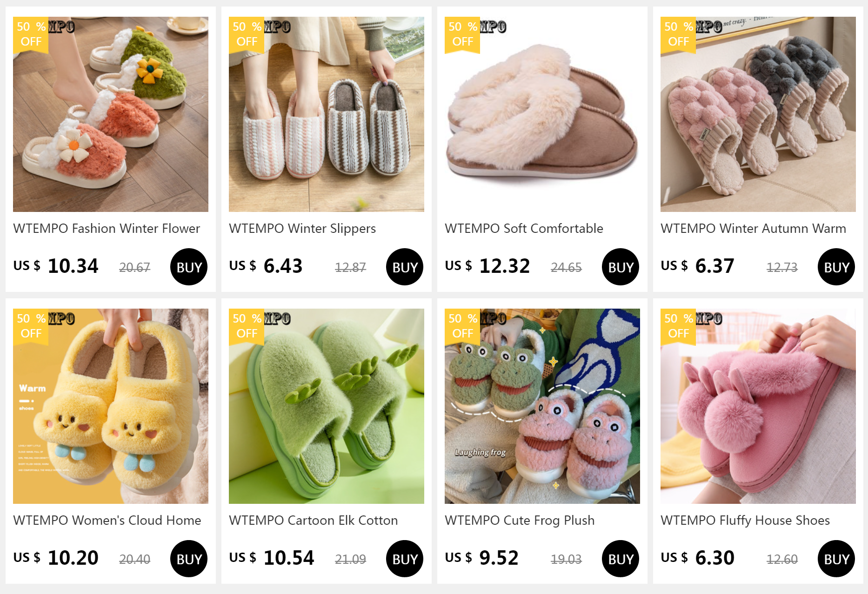Click BUY for Winter Autumn Warm slippers
868x594 pixels.
[836, 267]
